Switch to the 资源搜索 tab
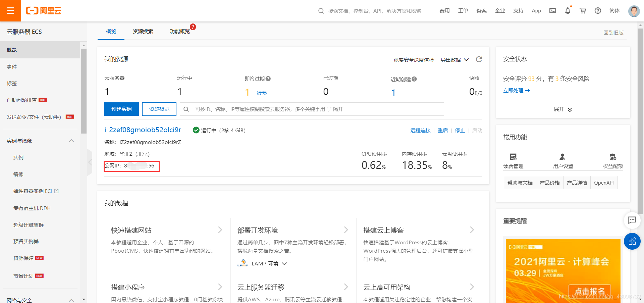644x303 pixels. coord(143,32)
